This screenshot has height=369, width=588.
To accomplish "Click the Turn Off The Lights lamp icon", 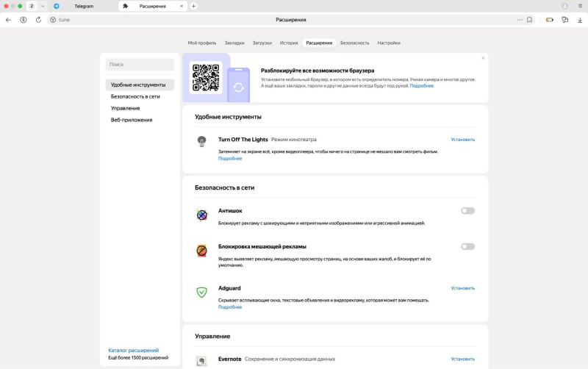I will (201, 141).
